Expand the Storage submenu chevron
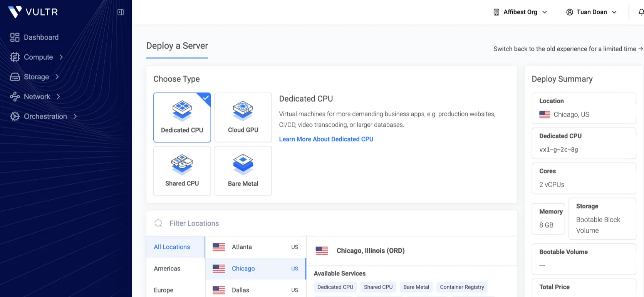This screenshot has width=644, height=297. 57,77
